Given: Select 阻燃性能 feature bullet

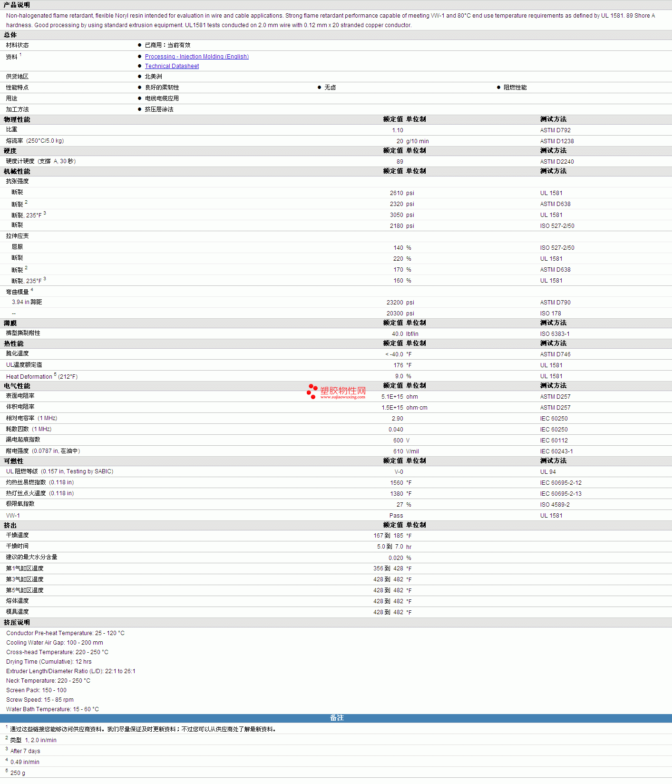Looking at the screenshot, I should (515, 88).
